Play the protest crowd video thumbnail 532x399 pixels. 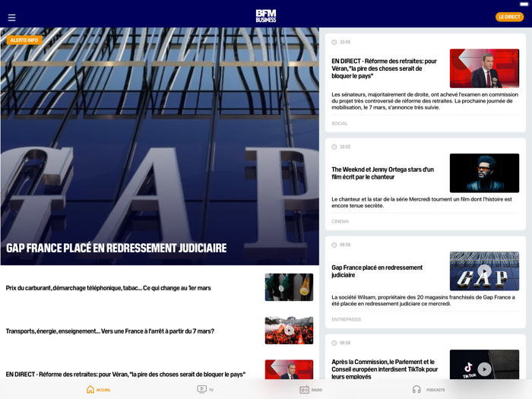tap(289, 330)
